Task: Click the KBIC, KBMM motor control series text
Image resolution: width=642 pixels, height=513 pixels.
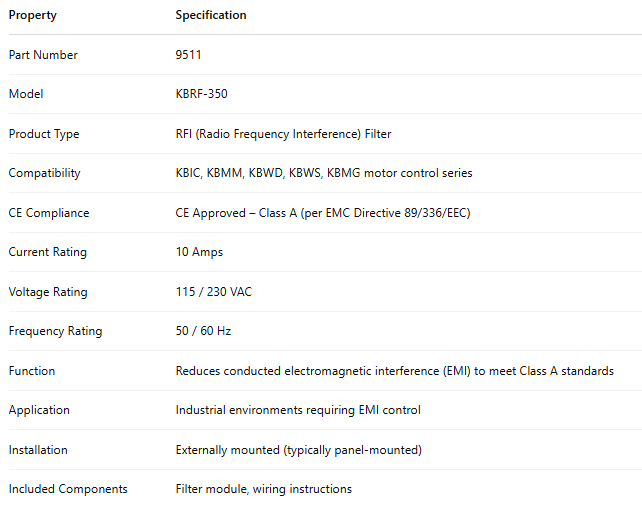Action: pos(324,173)
